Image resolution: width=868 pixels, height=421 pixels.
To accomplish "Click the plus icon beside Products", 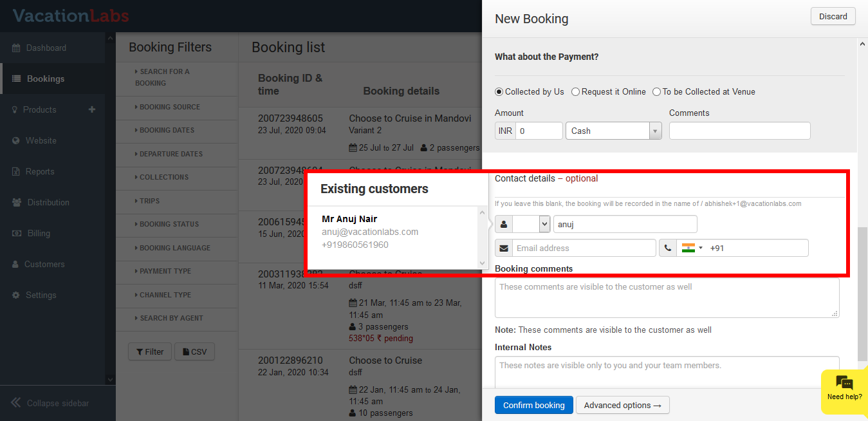I will [92, 109].
